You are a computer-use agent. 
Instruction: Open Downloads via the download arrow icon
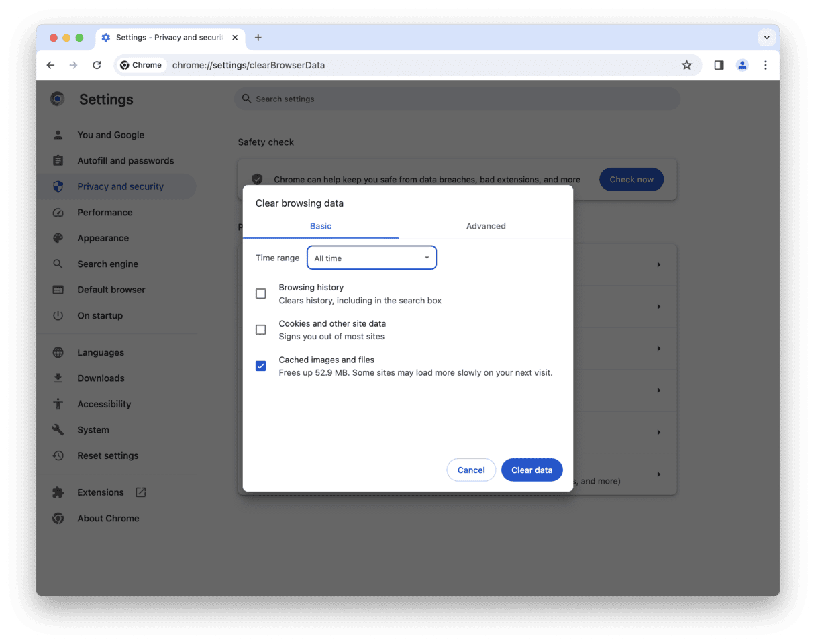coord(58,378)
